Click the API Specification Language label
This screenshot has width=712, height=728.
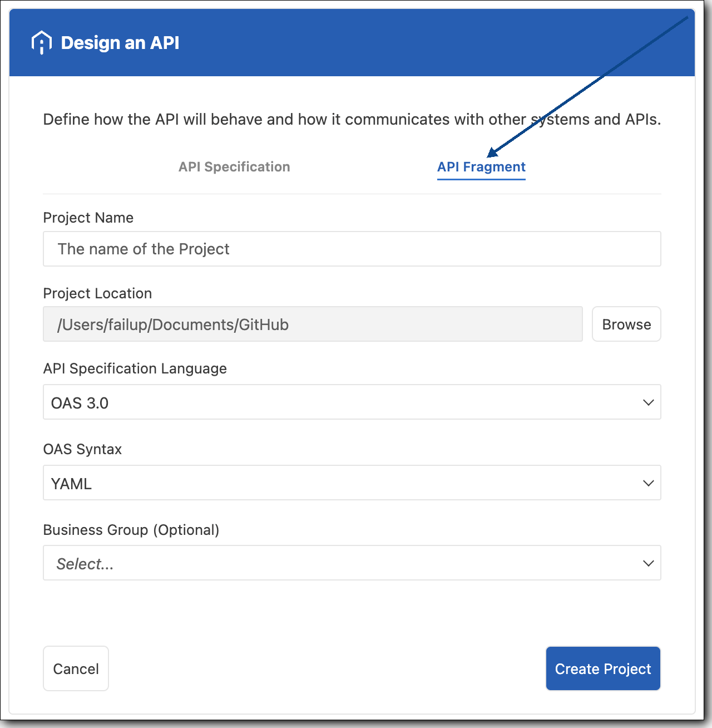tap(135, 368)
